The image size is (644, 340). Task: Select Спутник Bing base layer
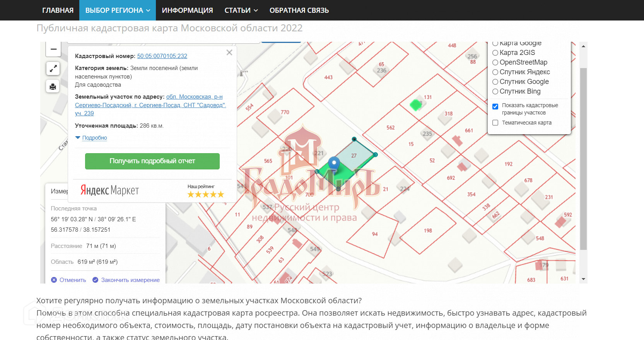pyautogui.click(x=495, y=92)
